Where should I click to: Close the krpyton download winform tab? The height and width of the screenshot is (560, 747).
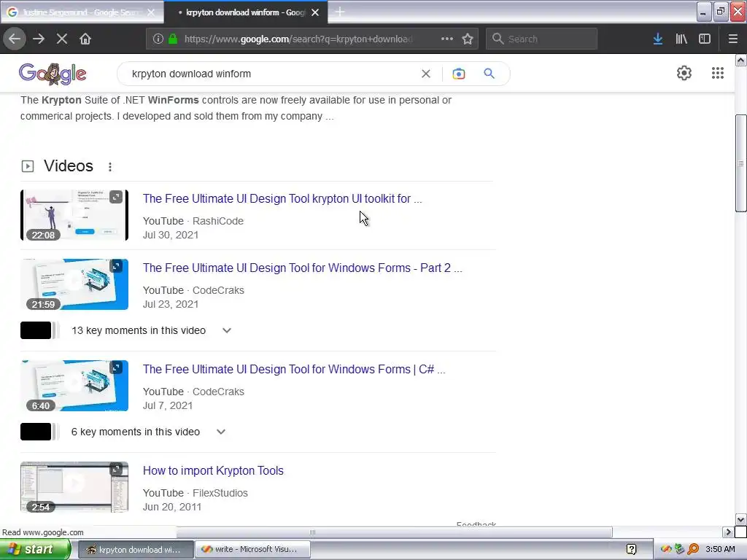[315, 12]
